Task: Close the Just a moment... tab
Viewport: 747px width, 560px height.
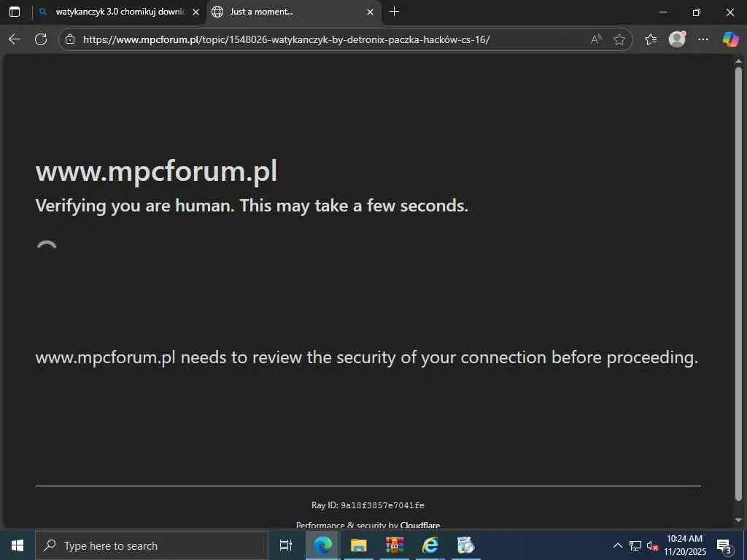Action: [x=370, y=12]
